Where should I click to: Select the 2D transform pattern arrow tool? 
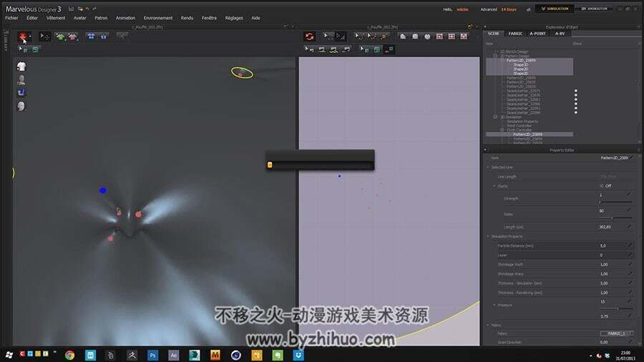tap(327, 36)
